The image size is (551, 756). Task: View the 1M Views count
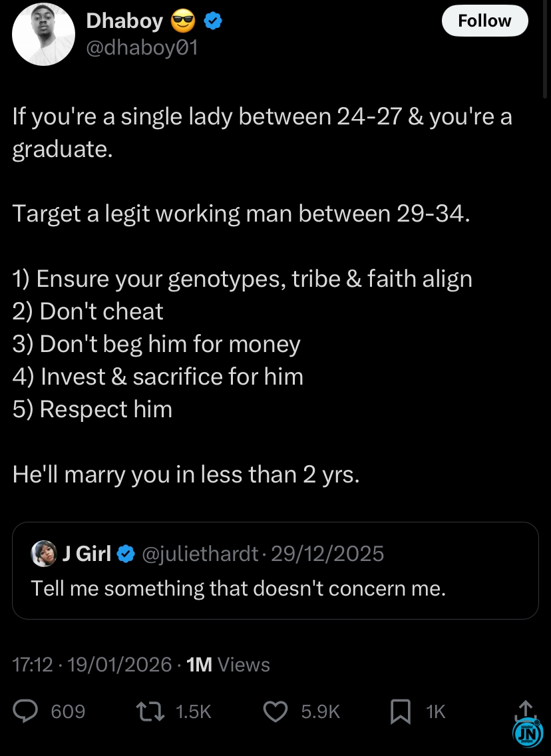coord(228,664)
